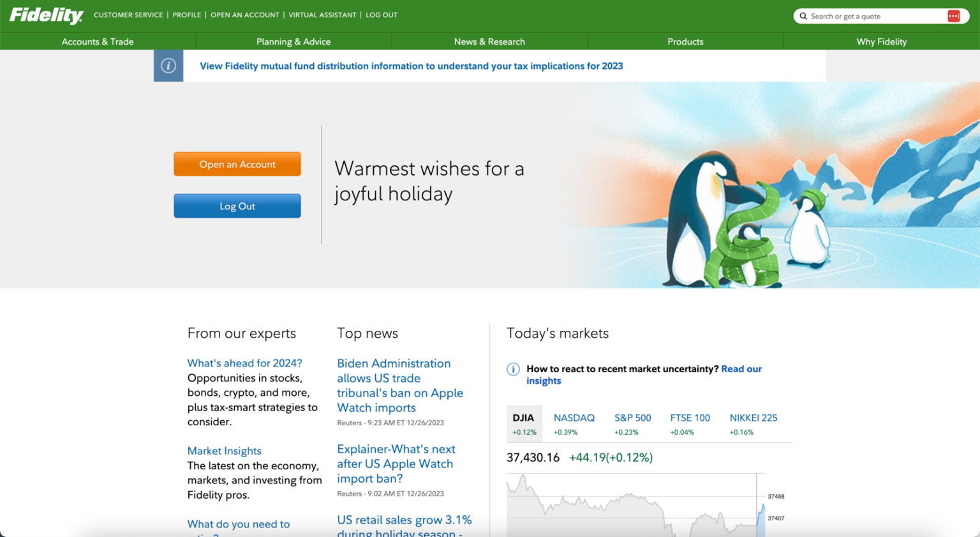Select the NASDAQ market tab
The height and width of the screenshot is (537, 980).
pyautogui.click(x=574, y=423)
